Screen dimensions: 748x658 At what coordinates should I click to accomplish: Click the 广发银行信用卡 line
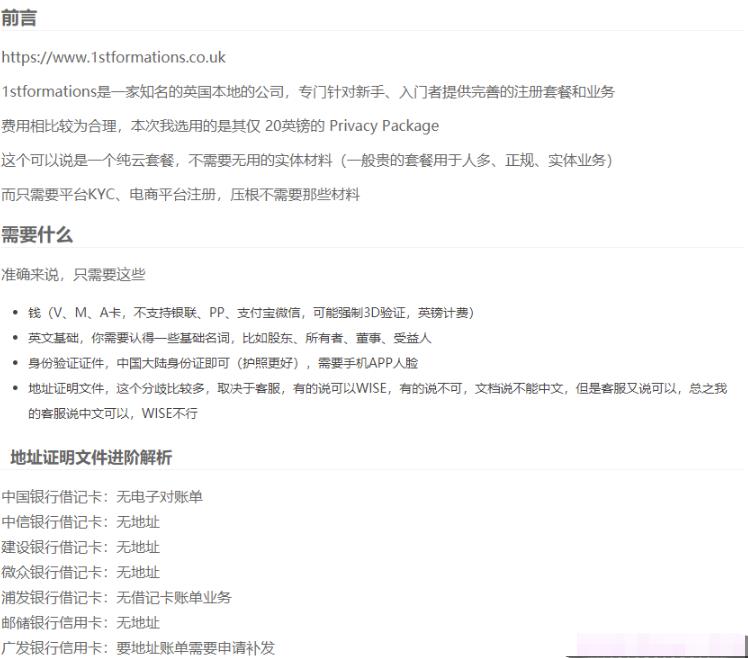138,647
